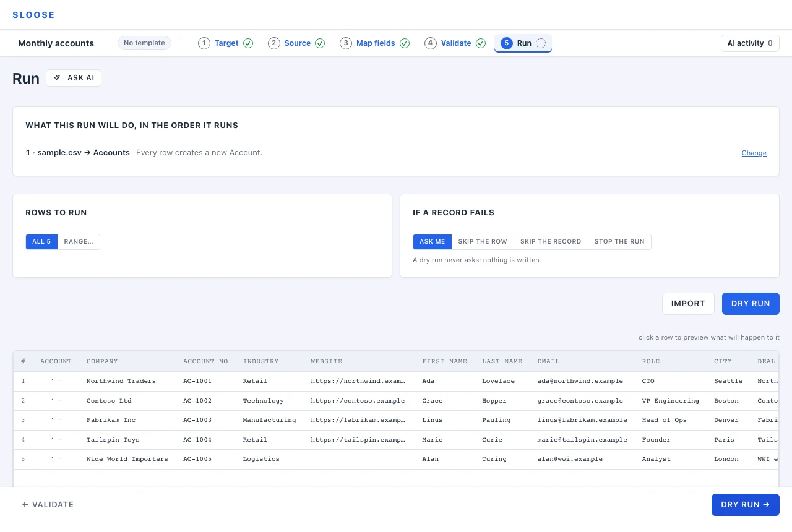Click the bottom DRY RUN → button
792x532 pixels.
tap(745, 505)
